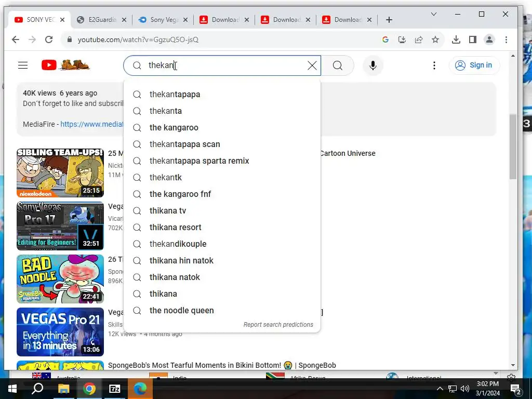Viewport: 532px width, 399px height.
Task: Open YouTube settings three-dot menu
Action: tap(434, 65)
